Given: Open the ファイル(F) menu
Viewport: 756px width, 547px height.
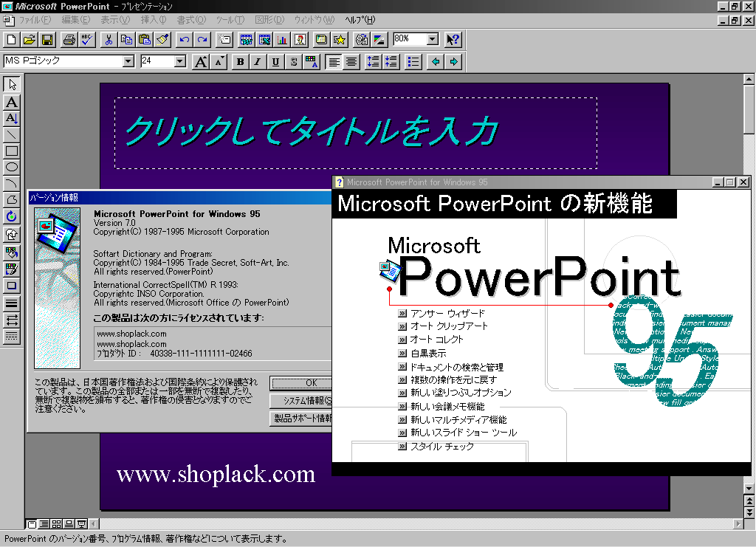Looking at the screenshot, I should pyautogui.click(x=35, y=20).
